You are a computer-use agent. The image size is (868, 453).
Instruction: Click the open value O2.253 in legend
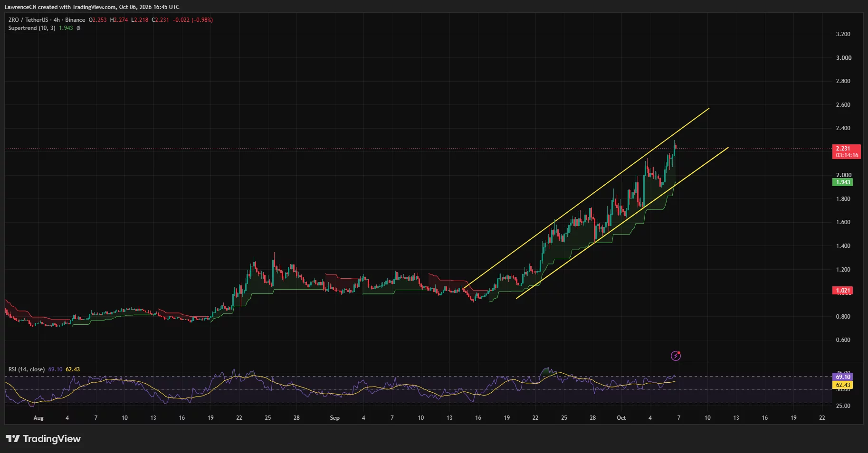98,20
